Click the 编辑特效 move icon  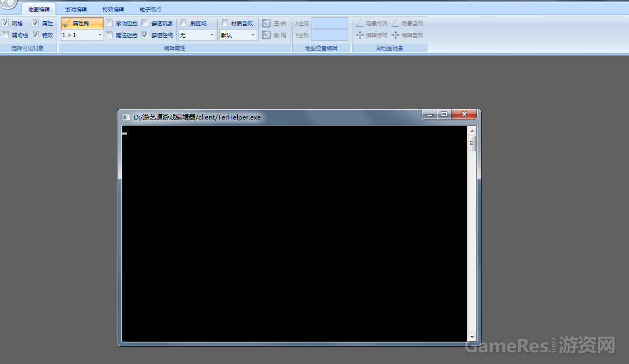[x=360, y=36]
